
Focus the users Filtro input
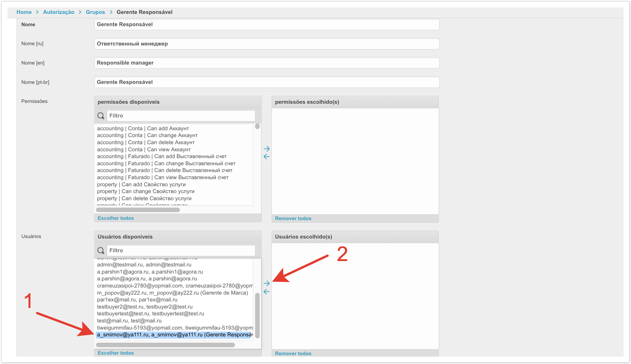[x=181, y=251]
